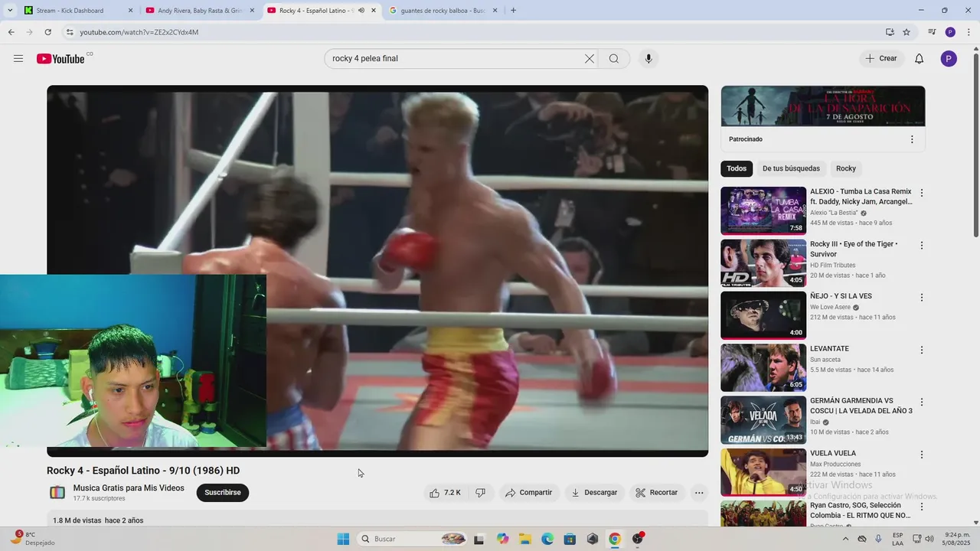Screen dimensions: 980x551
Task: Open YouTube notifications bell
Action: 920,59
